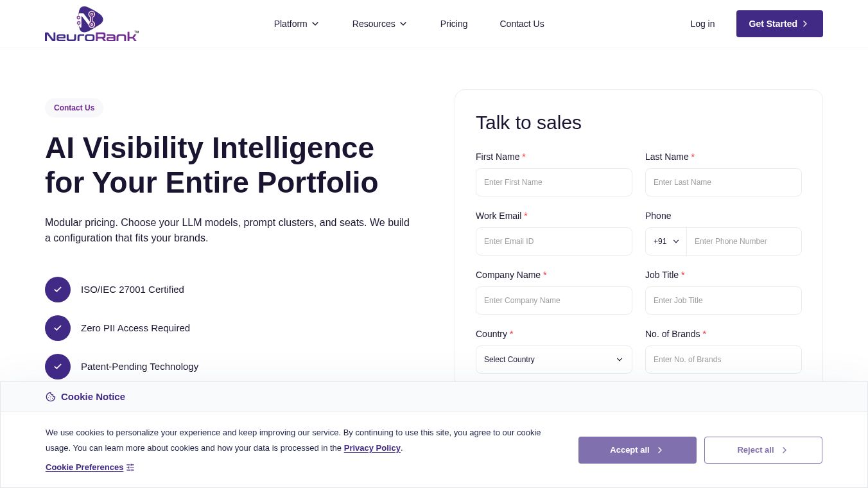Accept all cookies

(x=638, y=450)
